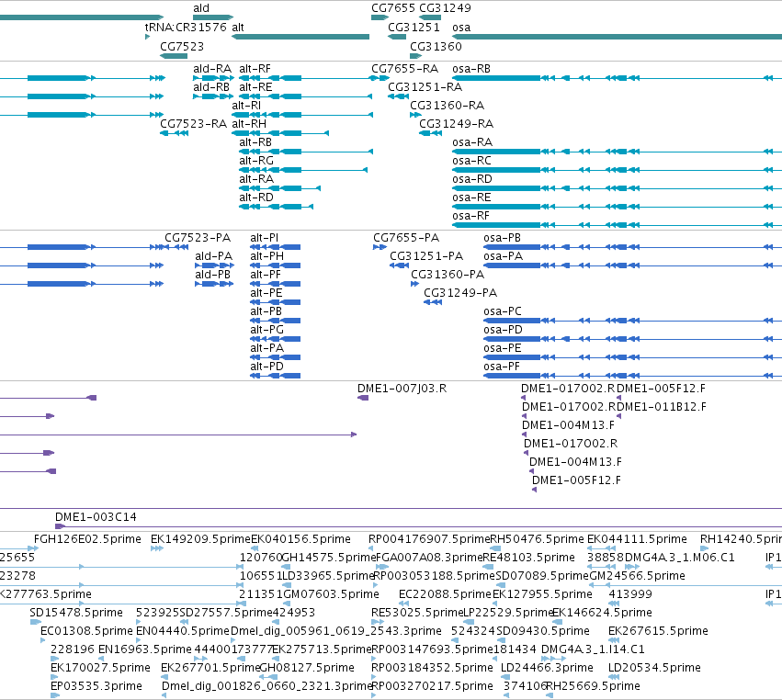Screen dimensions: 782x700
Task: Select the alt-PI protein label
Action: 265,238
